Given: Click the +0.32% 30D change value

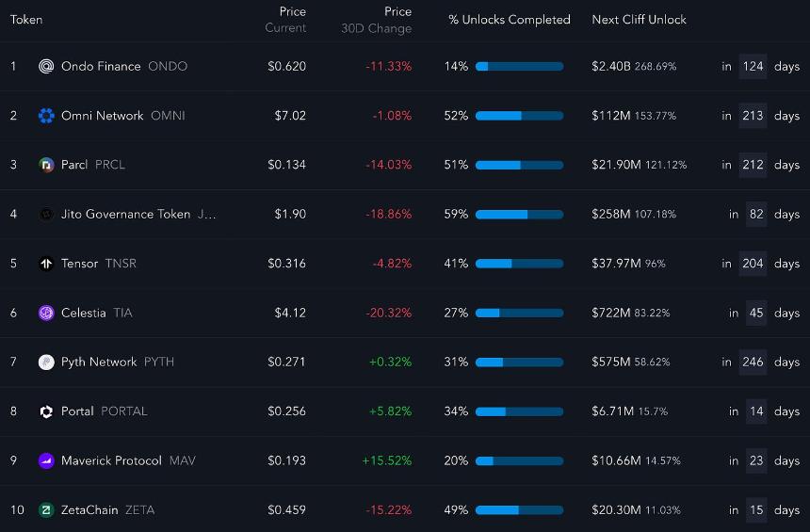Looking at the screenshot, I should (x=390, y=363).
